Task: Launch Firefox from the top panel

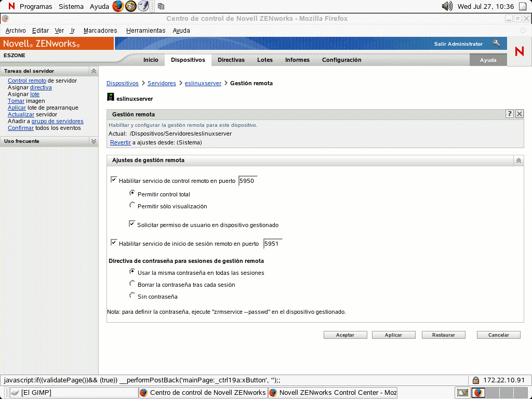Action: pos(118,6)
